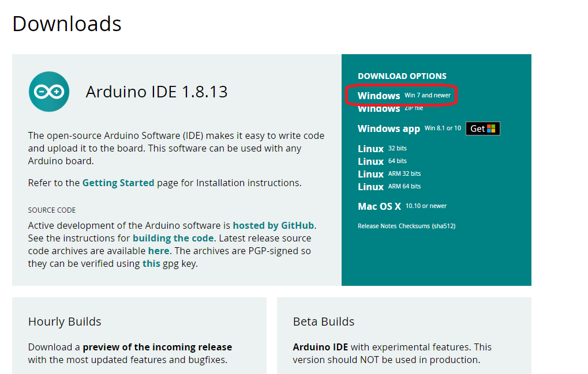588x374 pixels.
Task: Download the Mac OS X 10.10 or newer version
Action: click(x=402, y=206)
